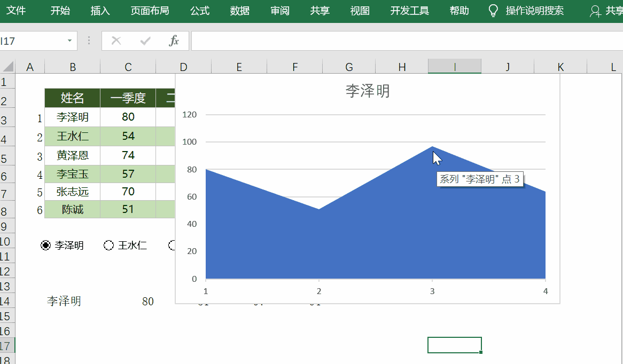This screenshot has width=623, height=364.
Task: Switch to 页面布局 tab
Action: coord(150,11)
